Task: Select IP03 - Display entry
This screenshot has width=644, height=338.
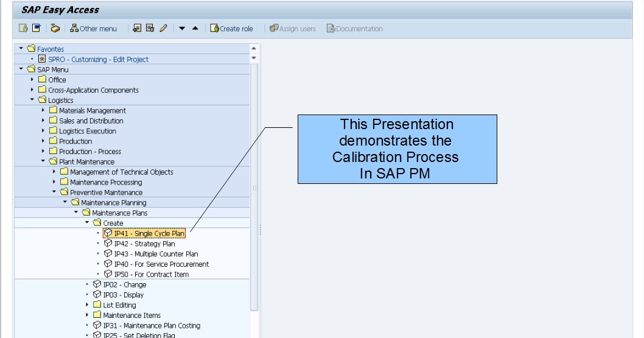Action: click(x=124, y=295)
